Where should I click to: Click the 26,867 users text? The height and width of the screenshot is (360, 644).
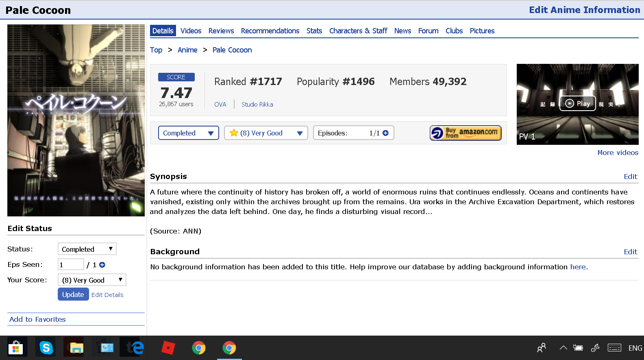(x=176, y=104)
